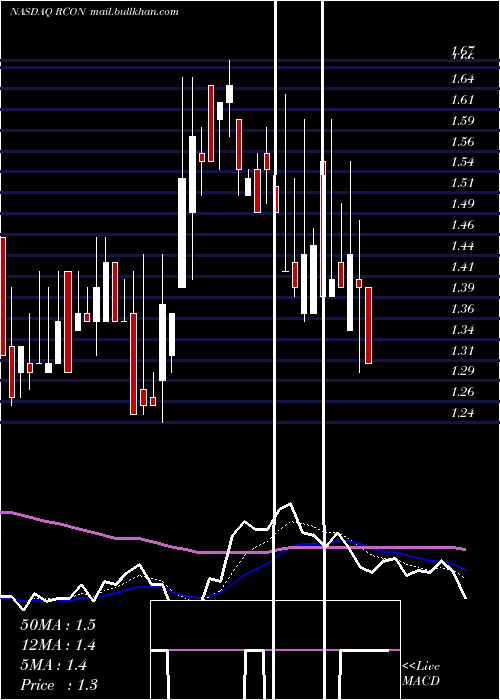Click the 50MA : 1.5 readout

(x=58, y=625)
